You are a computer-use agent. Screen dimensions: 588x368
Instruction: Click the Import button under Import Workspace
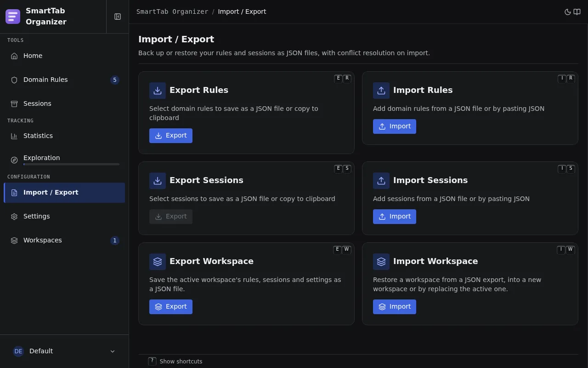click(395, 307)
